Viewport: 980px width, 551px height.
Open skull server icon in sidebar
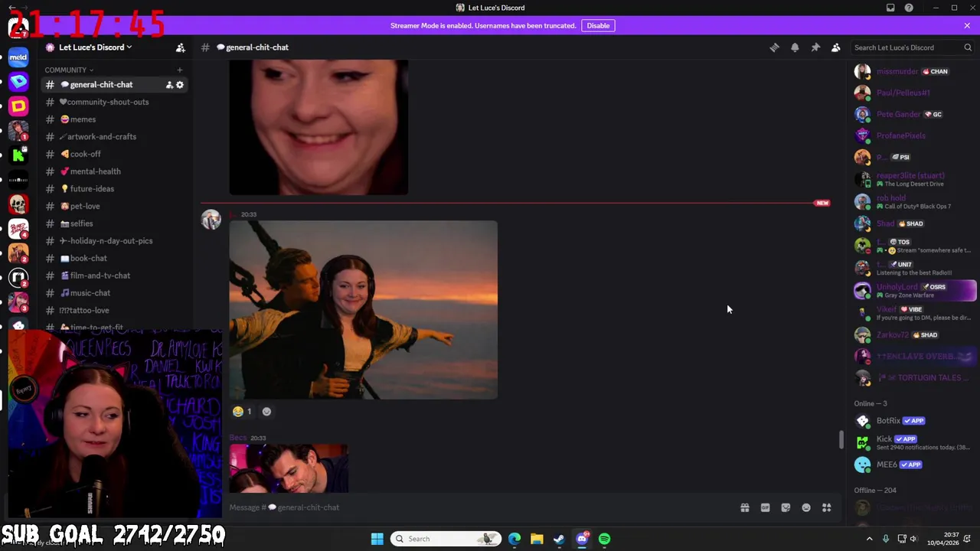coord(18,204)
